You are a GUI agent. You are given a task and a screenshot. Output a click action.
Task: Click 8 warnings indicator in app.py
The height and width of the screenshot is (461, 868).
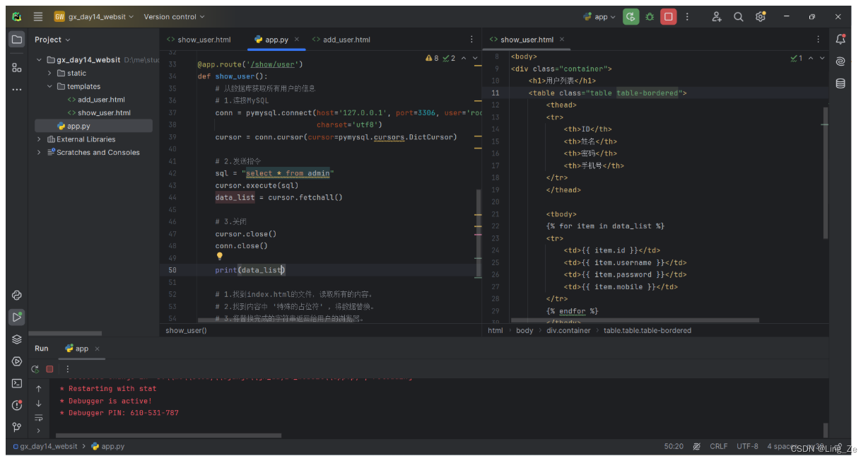(x=432, y=58)
